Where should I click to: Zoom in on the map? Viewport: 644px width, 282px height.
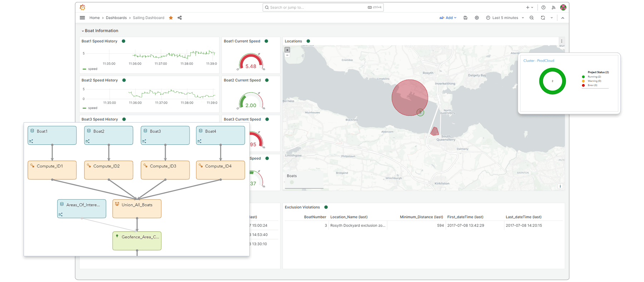[287, 50]
